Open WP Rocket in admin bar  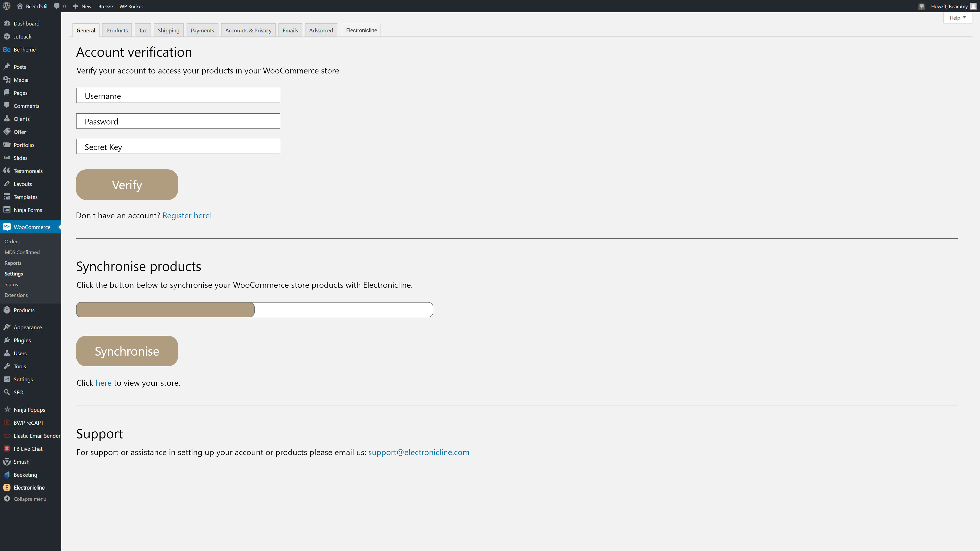tap(131, 6)
